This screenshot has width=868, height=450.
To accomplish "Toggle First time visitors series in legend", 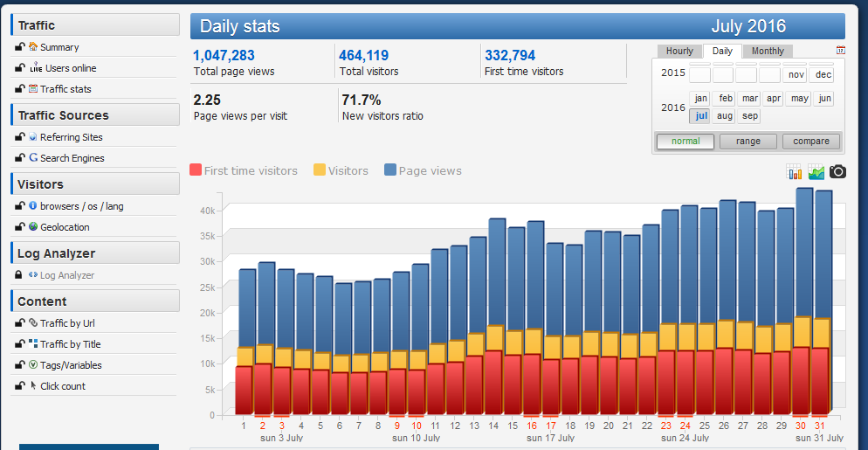I will point(244,171).
